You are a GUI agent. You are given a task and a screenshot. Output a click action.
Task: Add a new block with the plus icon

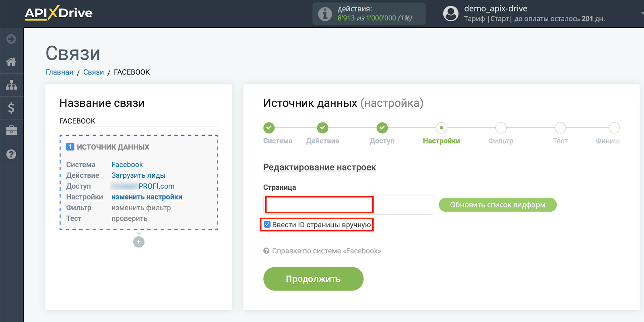point(139,242)
